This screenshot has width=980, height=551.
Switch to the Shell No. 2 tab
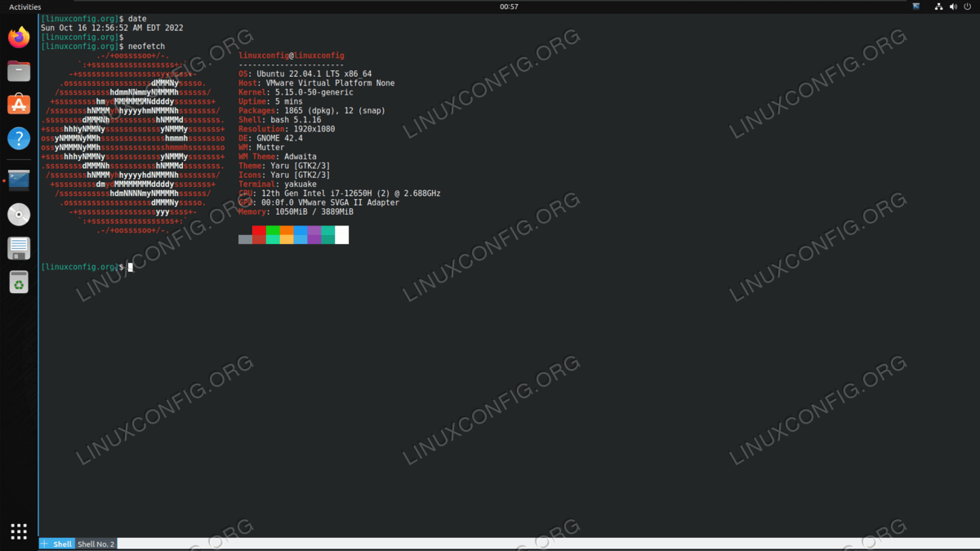[96, 544]
